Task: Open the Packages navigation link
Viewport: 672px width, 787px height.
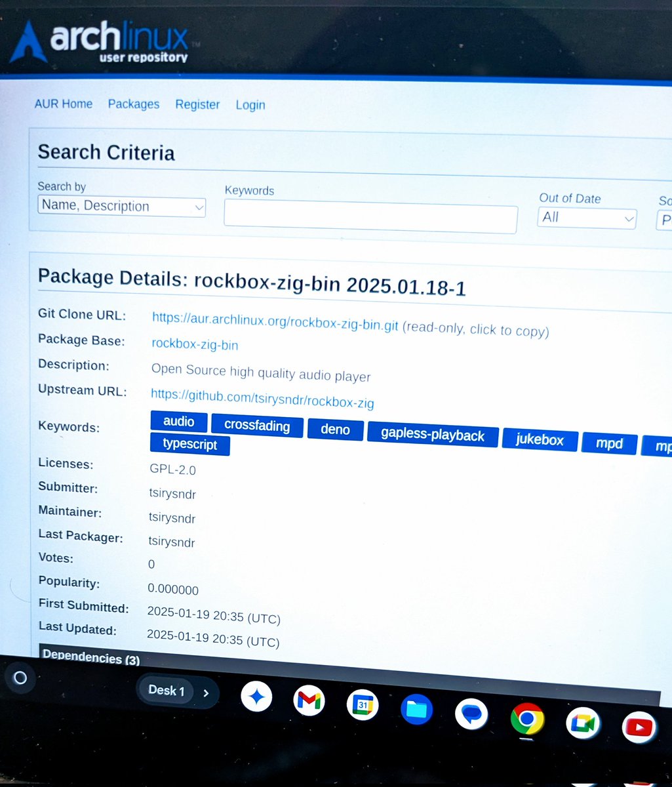Action: pyautogui.click(x=134, y=104)
